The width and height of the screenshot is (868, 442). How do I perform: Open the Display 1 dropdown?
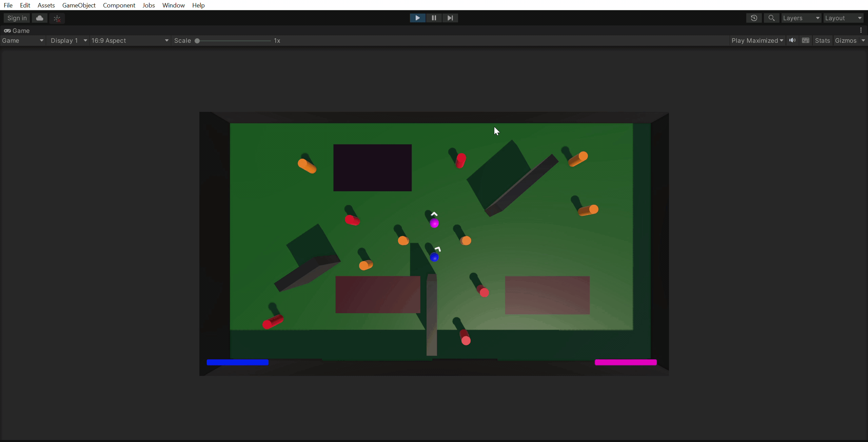(x=68, y=40)
